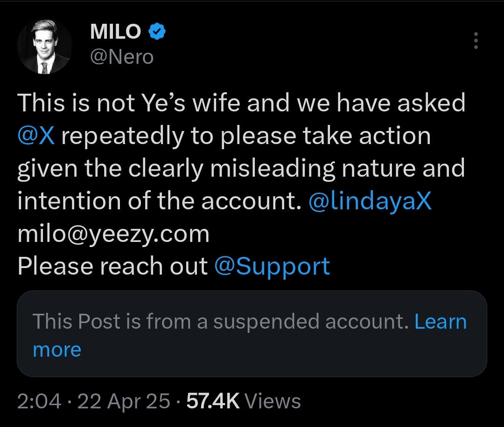
Task: Click the 22 Apr 25 post date
Action: point(124,401)
